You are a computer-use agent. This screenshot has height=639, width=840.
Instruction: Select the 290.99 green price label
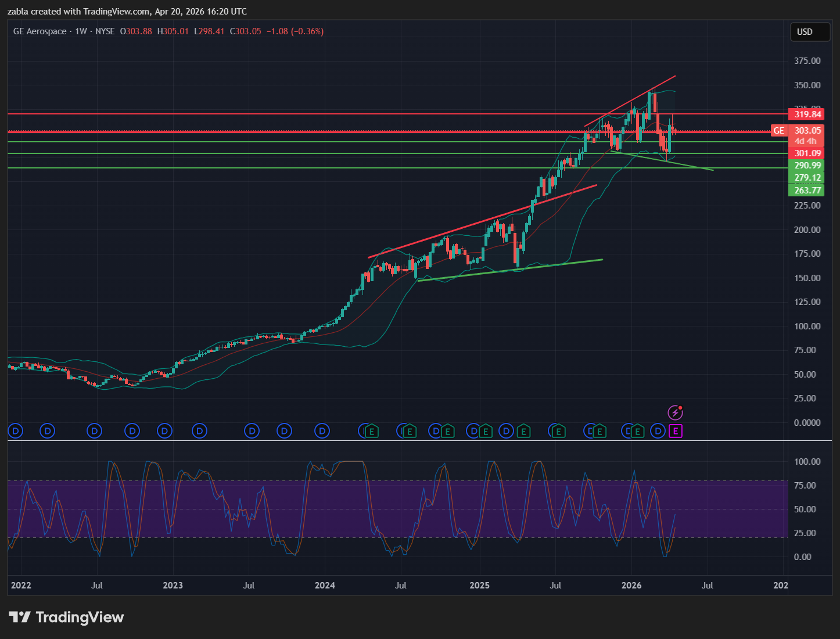807,166
